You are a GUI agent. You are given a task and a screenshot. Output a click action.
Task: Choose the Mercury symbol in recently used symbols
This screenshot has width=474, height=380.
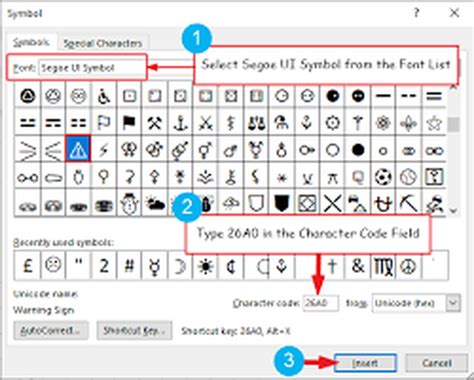click(x=154, y=266)
